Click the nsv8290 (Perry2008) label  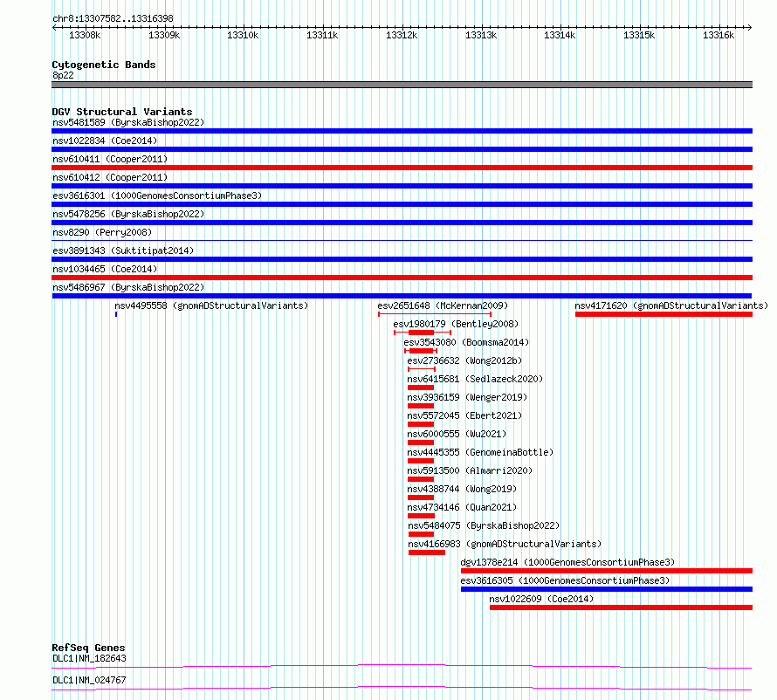click(102, 232)
